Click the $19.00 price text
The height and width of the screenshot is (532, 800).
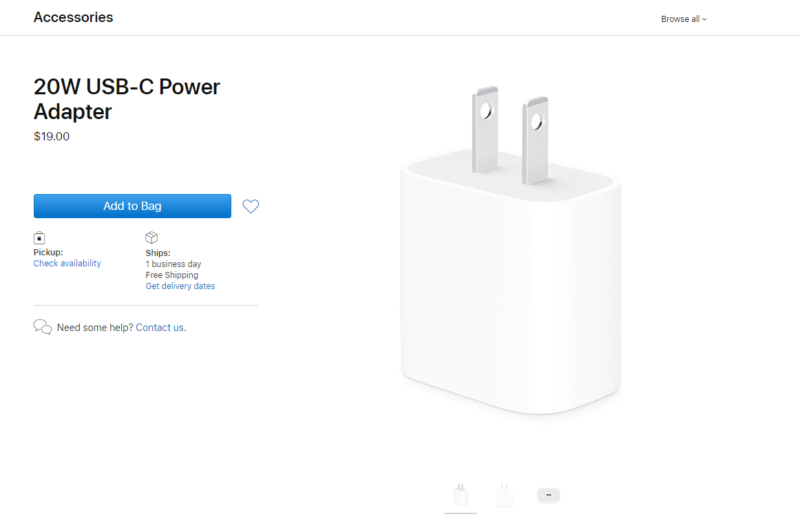click(52, 136)
